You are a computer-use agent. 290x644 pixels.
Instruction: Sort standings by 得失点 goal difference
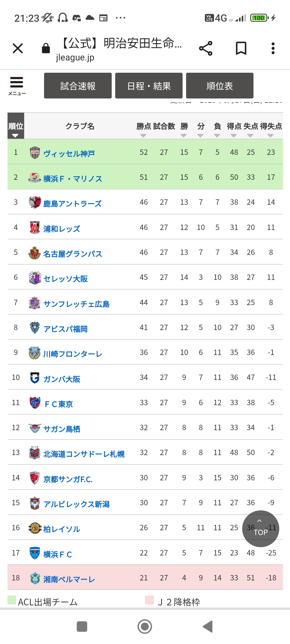pyautogui.click(x=271, y=135)
